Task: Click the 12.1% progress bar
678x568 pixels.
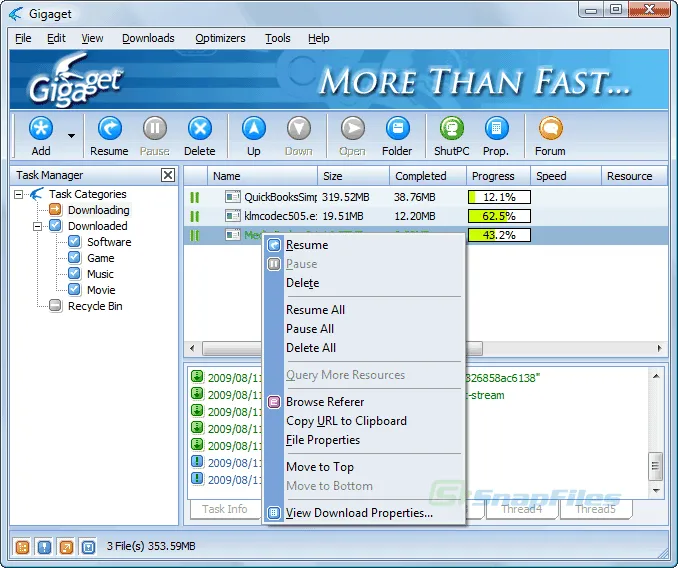Action: click(x=499, y=197)
